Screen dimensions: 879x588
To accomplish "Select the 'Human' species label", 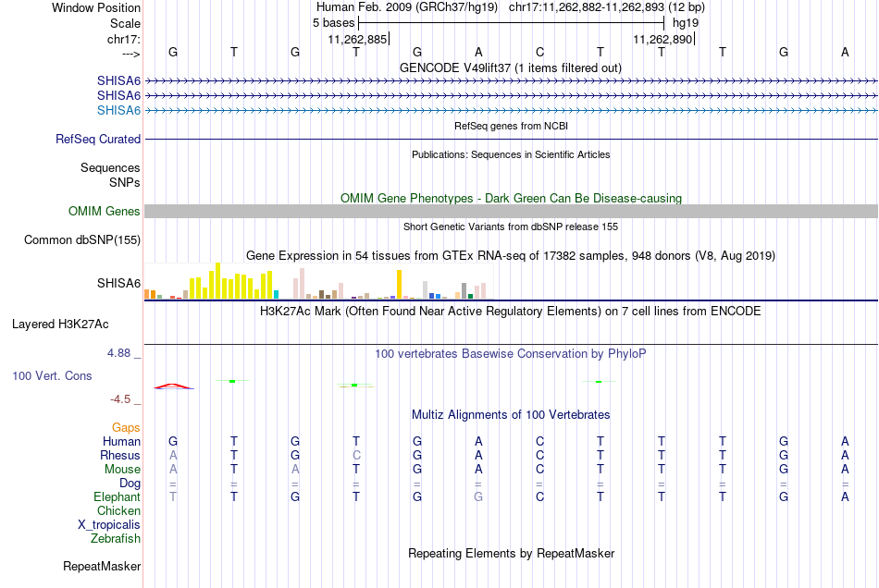I will [x=121, y=441].
